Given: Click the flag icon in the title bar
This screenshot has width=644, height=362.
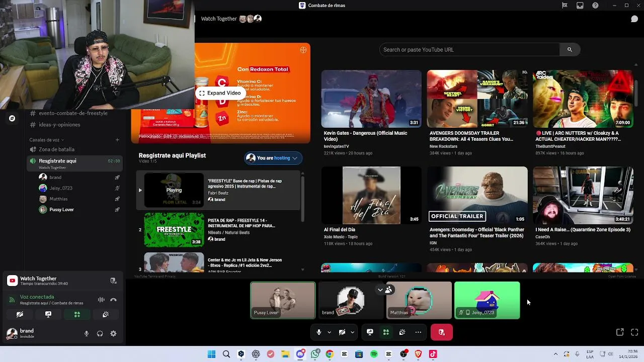Looking at the screenshot, I should point(565,6).
